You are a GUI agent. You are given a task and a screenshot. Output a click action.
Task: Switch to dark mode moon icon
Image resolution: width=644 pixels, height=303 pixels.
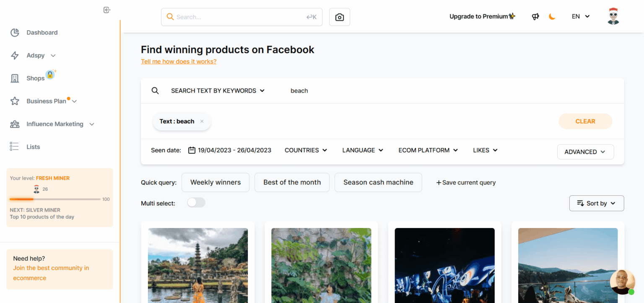pos(552,17)
